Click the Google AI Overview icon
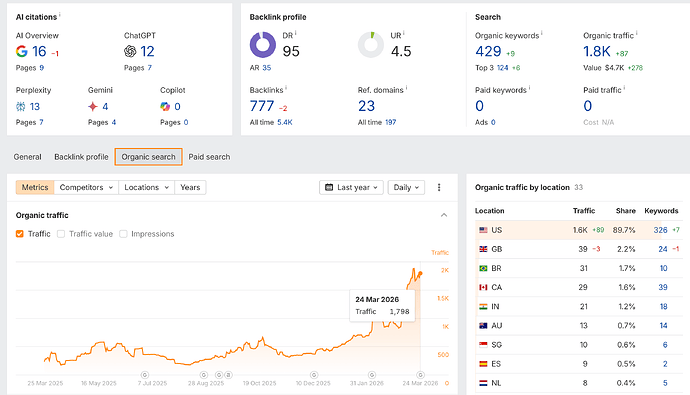The width and height of the screenshot is (690, 395). click(x=22, y=51)
